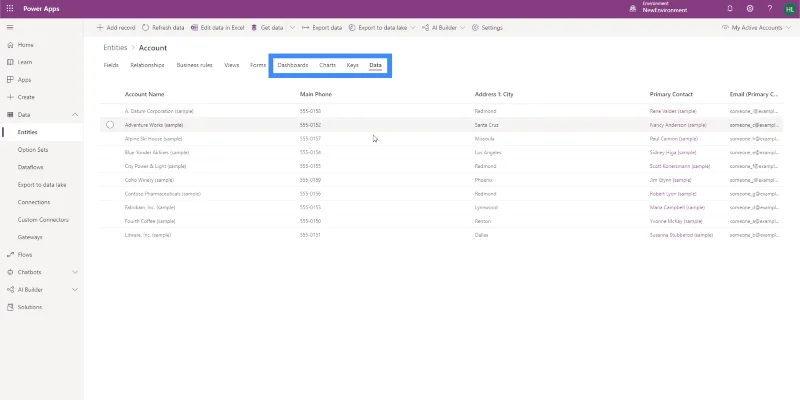
Task: Click the AI Builder icon in sidebar
Action: [10, 290]
